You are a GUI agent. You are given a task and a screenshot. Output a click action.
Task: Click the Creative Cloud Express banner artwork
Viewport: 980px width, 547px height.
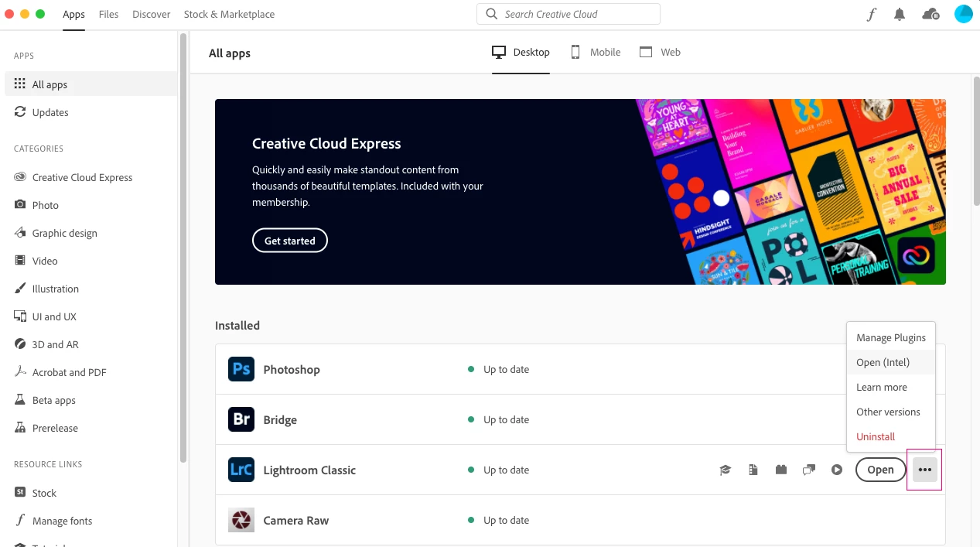point(790,191)
